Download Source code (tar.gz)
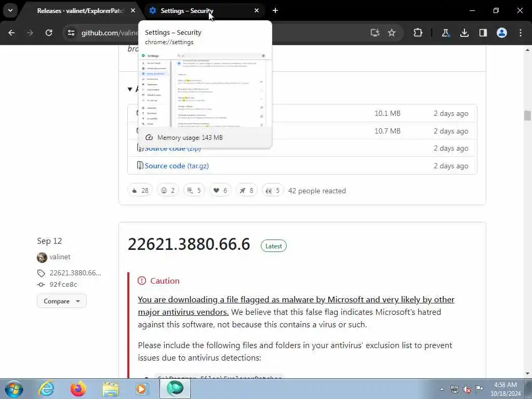This screenshot has height=399, width=532. (177, 166)
